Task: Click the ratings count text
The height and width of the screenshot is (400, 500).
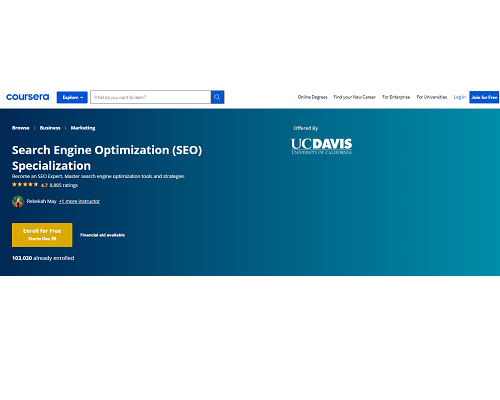Action: click(64, 185)
